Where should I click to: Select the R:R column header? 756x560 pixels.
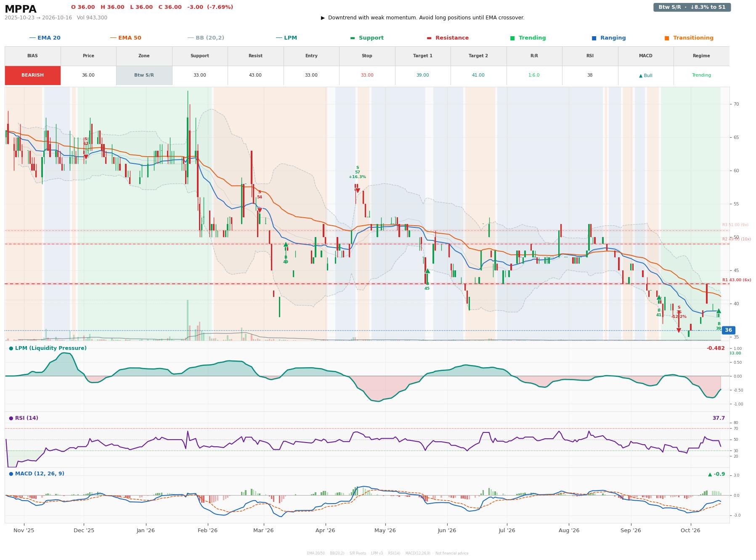[x=534, y=56]
